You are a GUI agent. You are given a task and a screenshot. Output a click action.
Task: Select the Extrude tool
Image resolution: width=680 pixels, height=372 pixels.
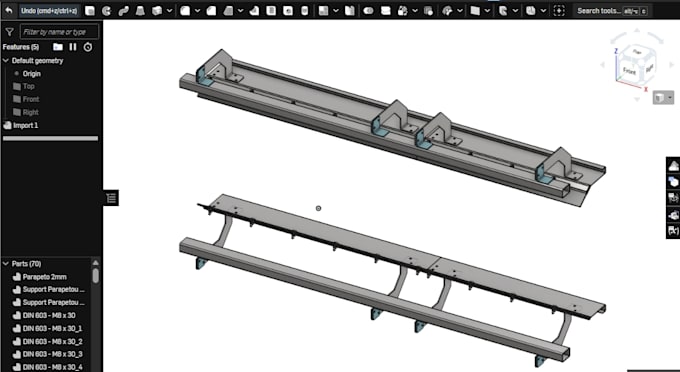pyautogui.click(x=90, y=11)
